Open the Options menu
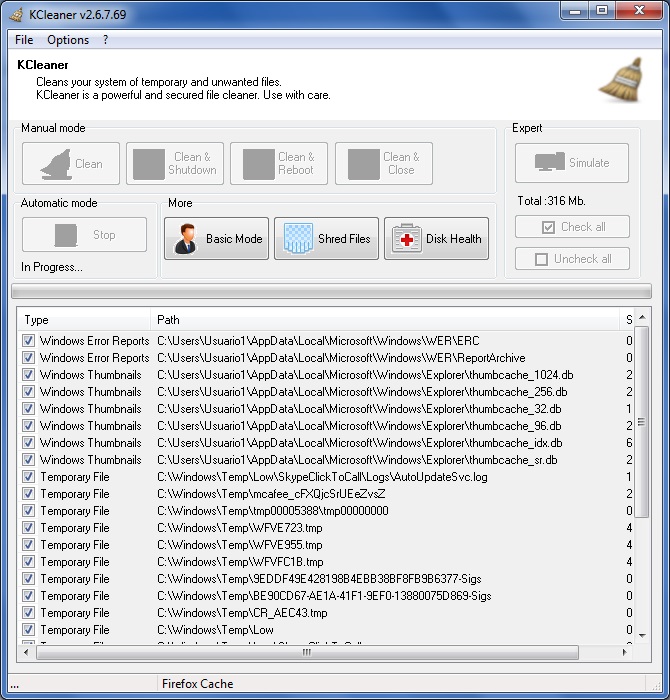The width and height of the screenshot is (670, 700). (x=68, y=40)
